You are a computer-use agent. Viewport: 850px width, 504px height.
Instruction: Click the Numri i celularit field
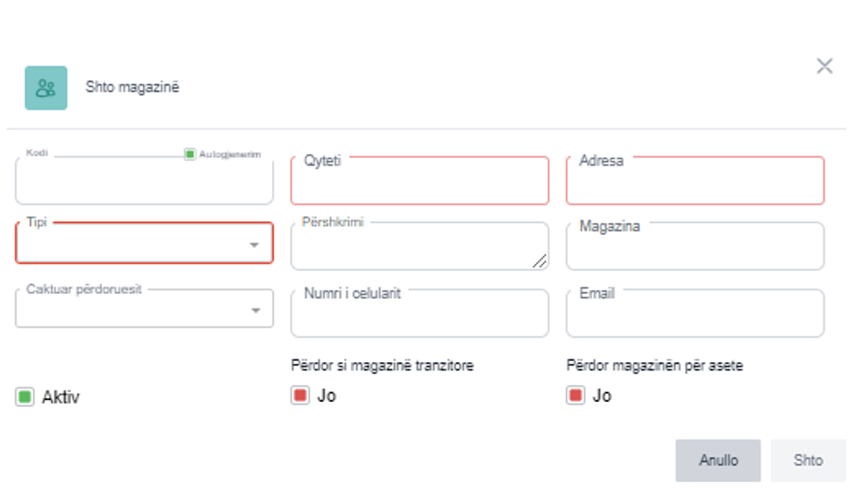pyautogui.click(x=420, y=318)
